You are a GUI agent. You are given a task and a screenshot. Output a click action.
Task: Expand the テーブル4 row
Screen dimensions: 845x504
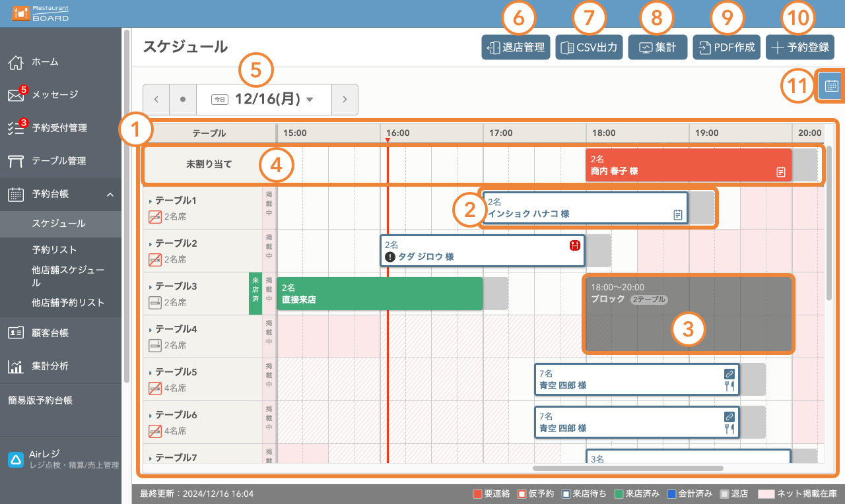(x=151, y=329)
